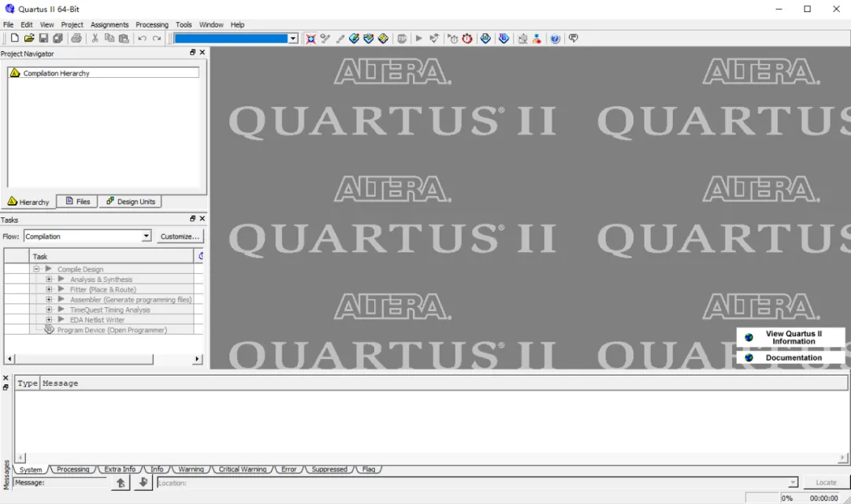Image resolution: width=851 pixels, height=504 pixels.
Task: Click the pencil icon in the toolbar
Action: [340, 38]
